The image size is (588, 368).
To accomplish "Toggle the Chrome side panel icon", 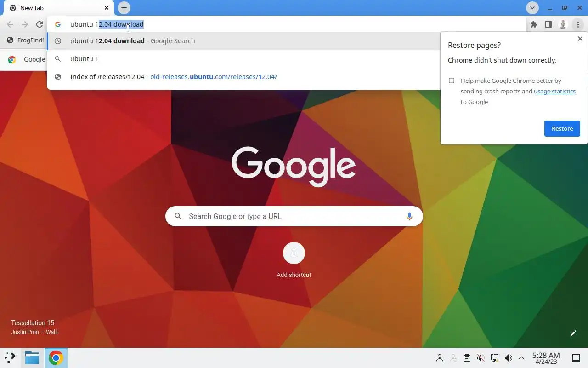I will click(x=548, y=24).
